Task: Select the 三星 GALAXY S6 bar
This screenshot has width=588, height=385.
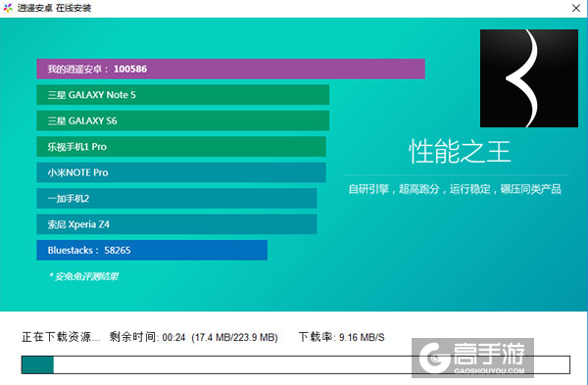Action: pyautogui.click(x=182, y=120)
